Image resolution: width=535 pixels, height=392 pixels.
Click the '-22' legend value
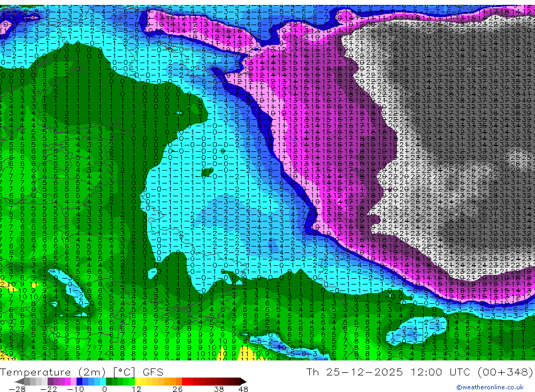pos(49,389)
